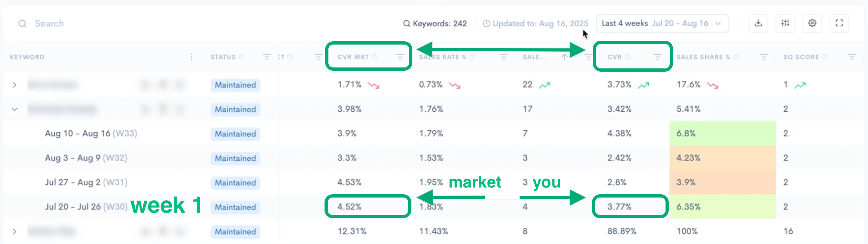Enter fullscreen table view
Image resolution: width=868 pixels, height=244 pixels.
pos(839,23)
